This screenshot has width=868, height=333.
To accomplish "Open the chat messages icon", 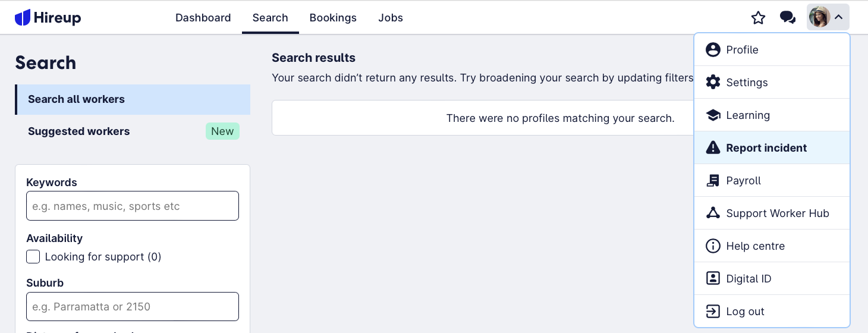I will click(x=788, y=18).
